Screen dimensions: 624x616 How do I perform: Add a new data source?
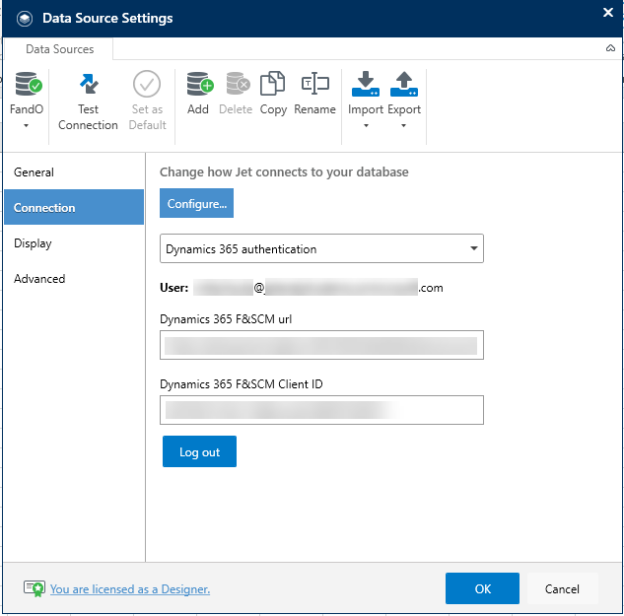(x=199, y=94)
